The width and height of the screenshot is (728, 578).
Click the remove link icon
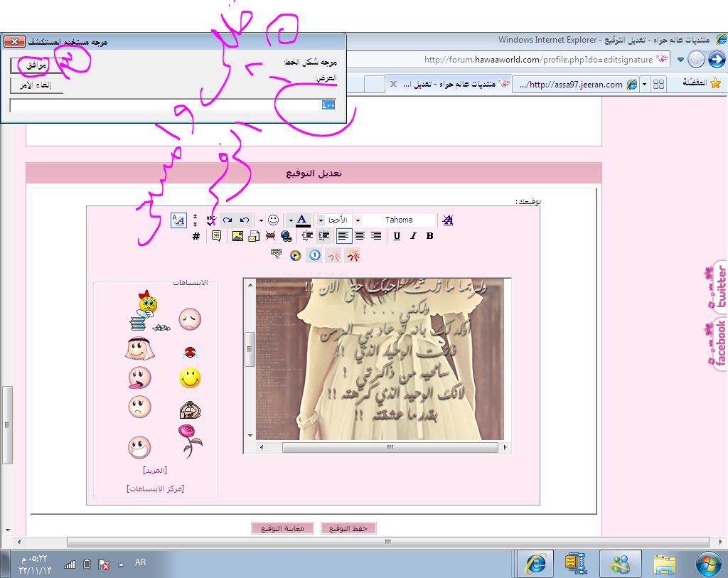(x=270, y=236)
